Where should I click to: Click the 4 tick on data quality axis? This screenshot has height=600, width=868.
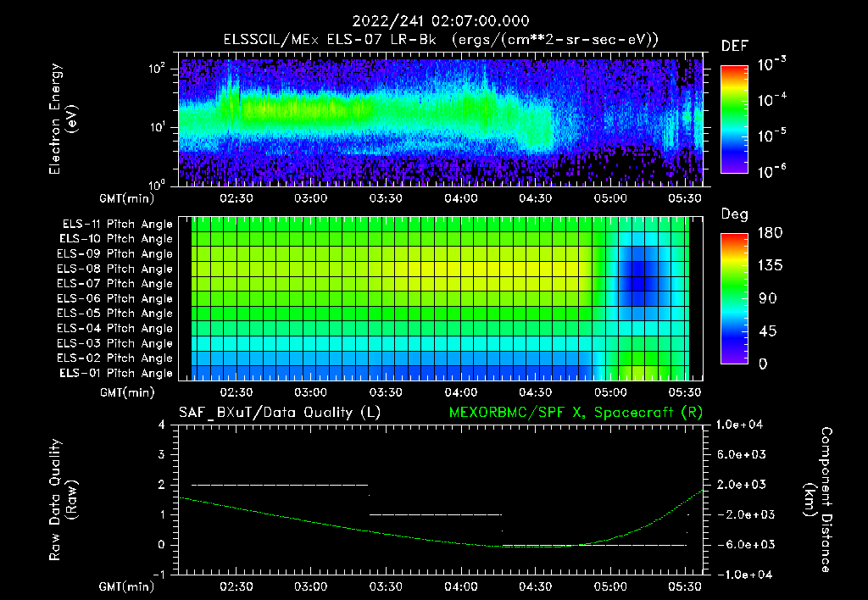click(162, 425)
